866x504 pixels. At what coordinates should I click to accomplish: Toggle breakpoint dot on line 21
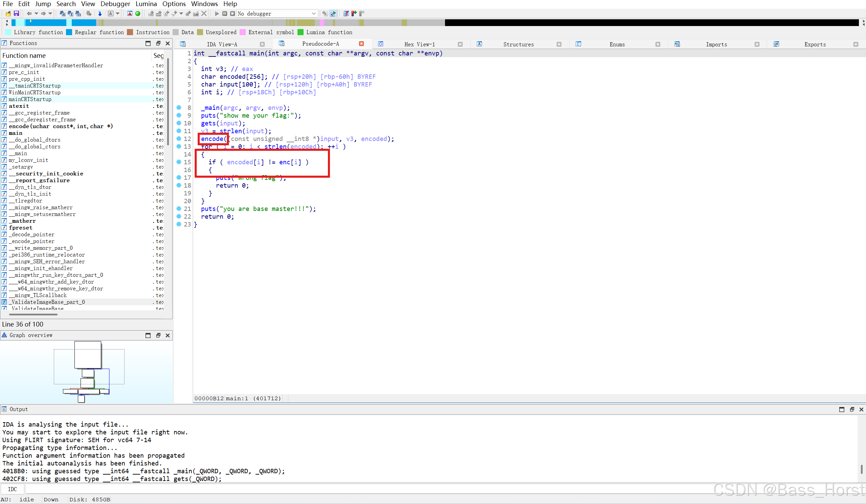179,209
